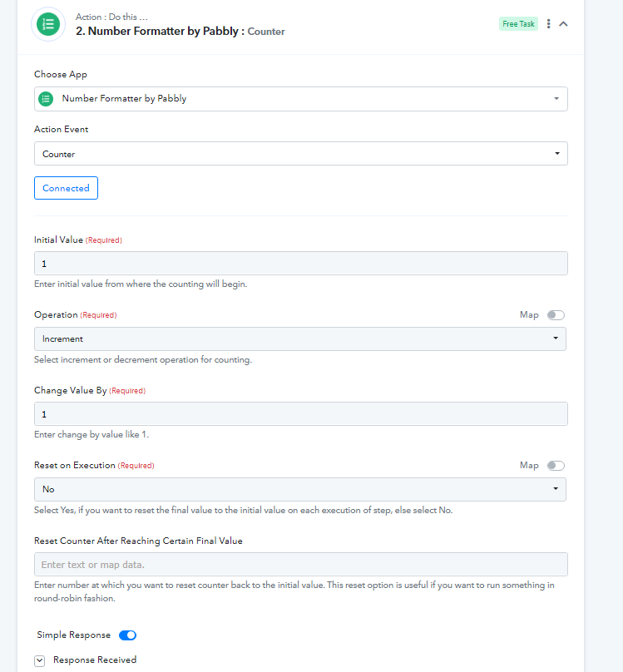Click the step title Number Formatter by Pabbly
The width and height of the screenshot is (623, 672).
157,32
